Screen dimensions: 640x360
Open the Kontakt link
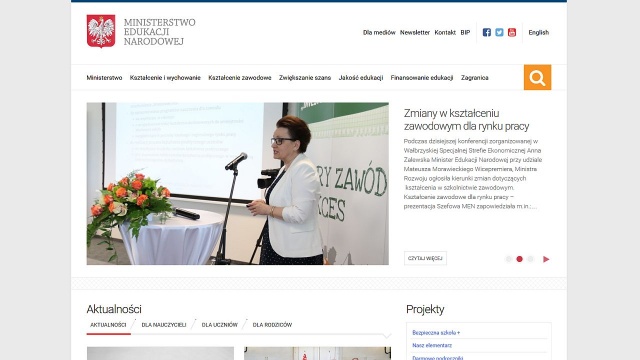445,32
